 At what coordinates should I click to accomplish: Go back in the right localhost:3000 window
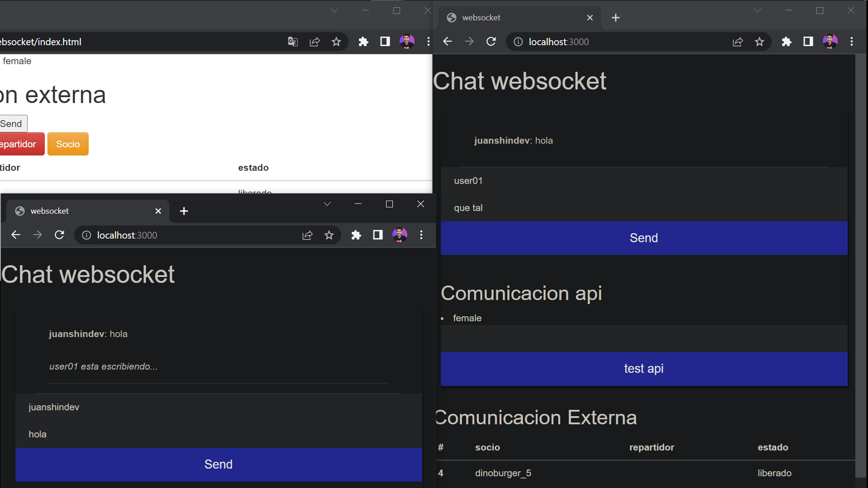point(448,42)
